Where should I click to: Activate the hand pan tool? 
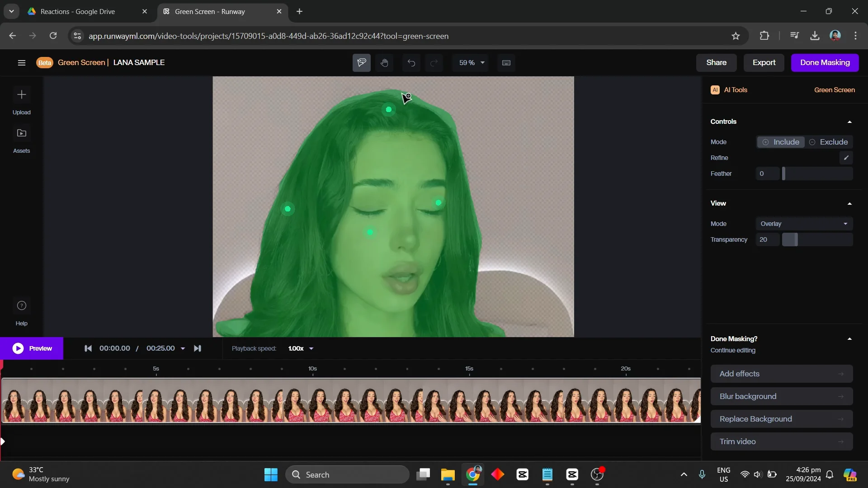click(384, 62)
